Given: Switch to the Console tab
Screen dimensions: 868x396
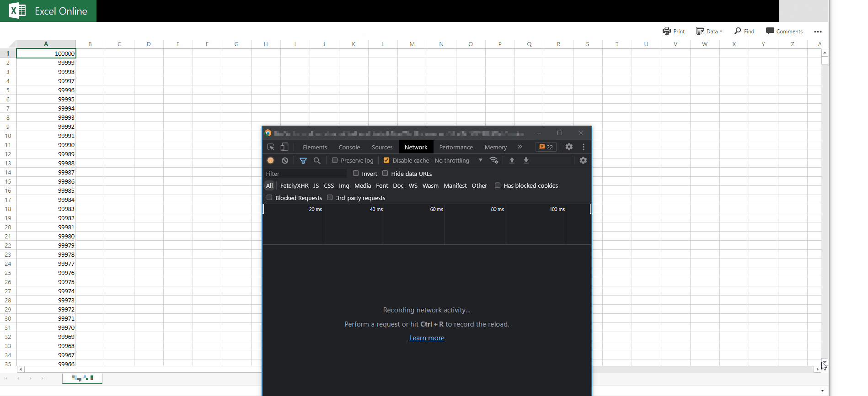Looking at the screenshot, I should pos(349,147).
